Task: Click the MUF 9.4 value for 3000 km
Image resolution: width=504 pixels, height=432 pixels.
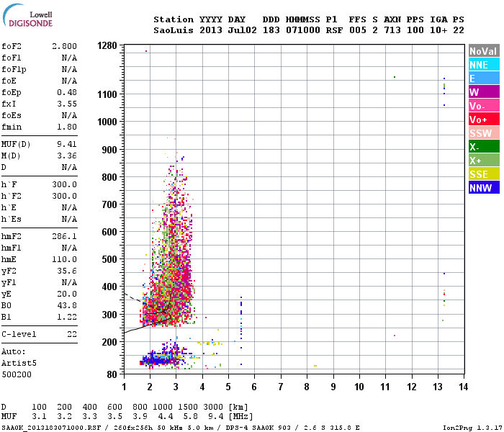Action: click(x=216, y=416)
